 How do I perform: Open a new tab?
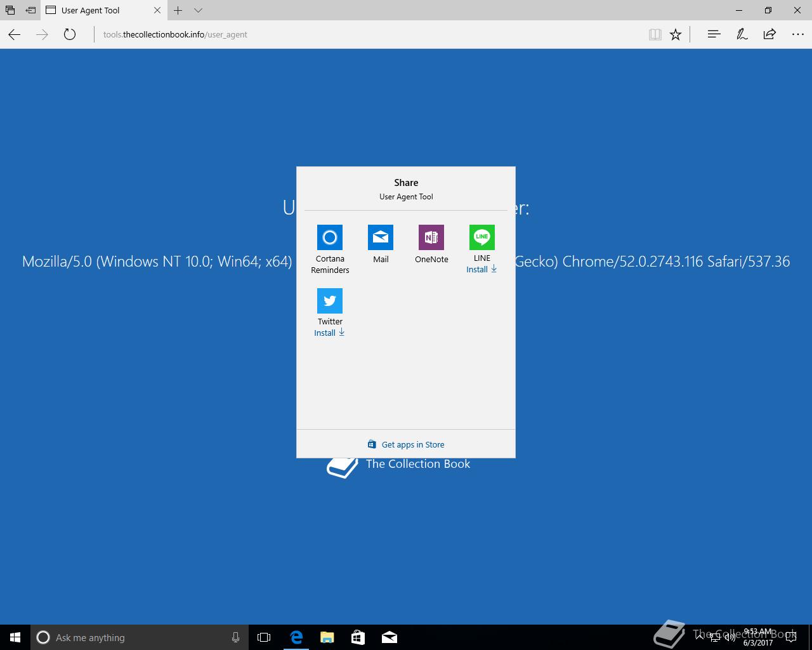(178, 10)
